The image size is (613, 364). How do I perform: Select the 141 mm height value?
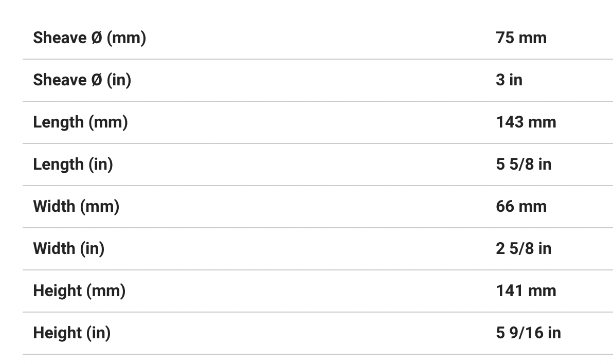pos(526,290)
